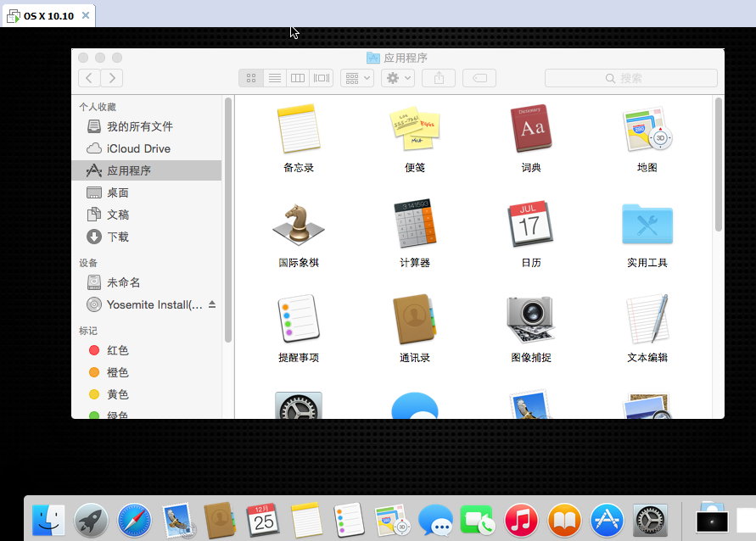Open System Preferences from the Dock
This screenshot has width=756, height=541.
[650, 521]
